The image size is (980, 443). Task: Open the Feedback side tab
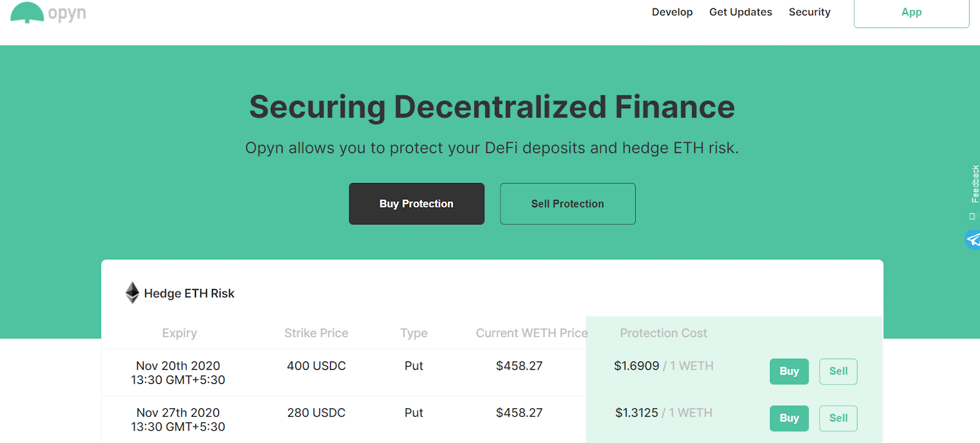[x=974, y=184]
